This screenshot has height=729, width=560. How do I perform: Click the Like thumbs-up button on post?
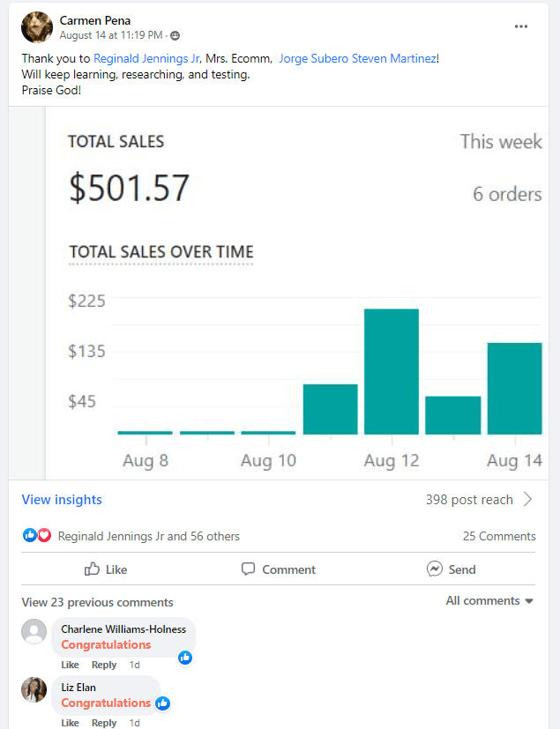[106, 569]
